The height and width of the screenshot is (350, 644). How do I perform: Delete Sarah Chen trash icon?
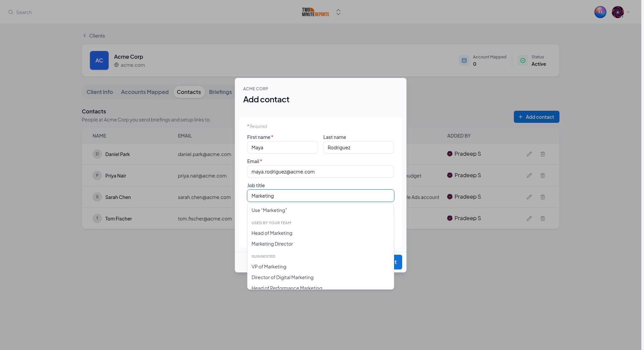543,197
